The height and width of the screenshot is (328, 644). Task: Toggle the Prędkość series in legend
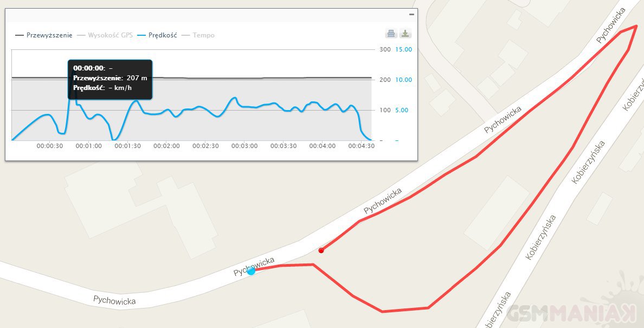[157, 35]
